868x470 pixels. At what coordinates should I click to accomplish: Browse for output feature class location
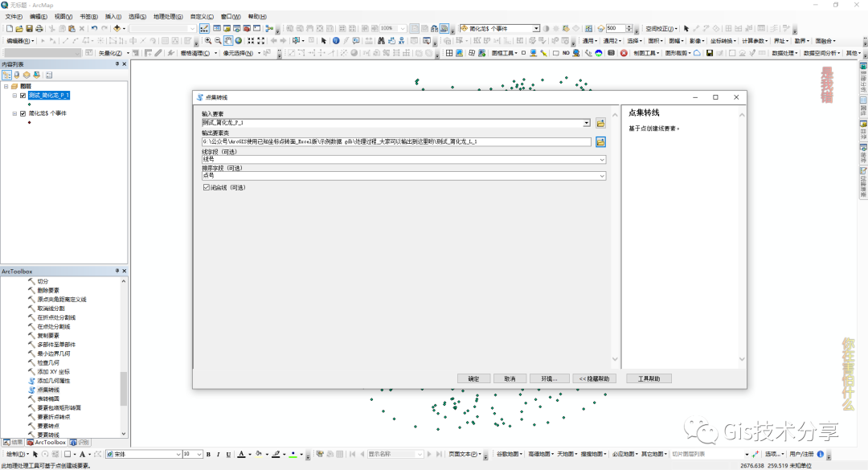[600, 141]
